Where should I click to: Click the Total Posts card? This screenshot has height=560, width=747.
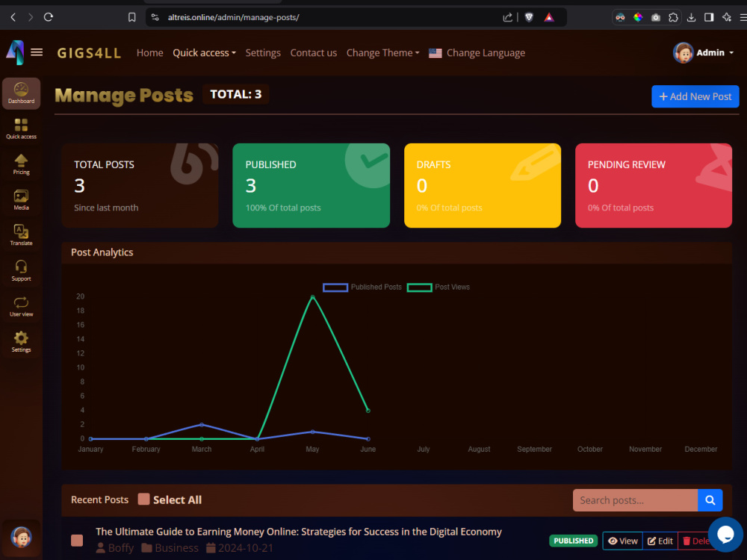(140, 186)
